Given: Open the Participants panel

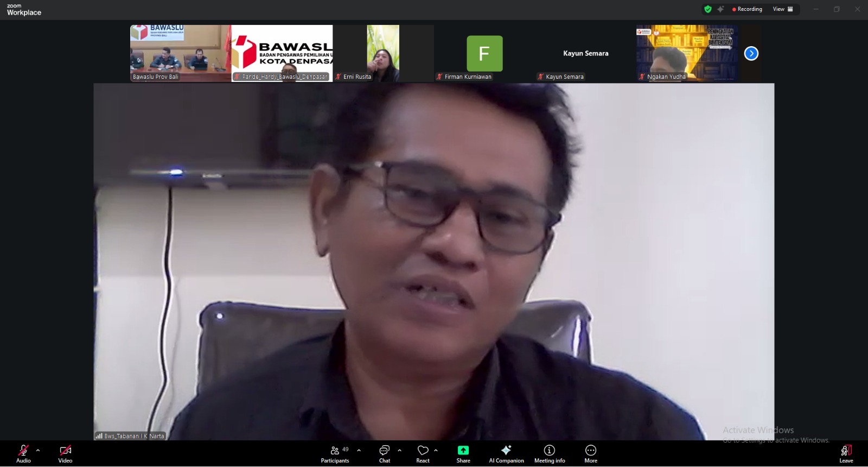Looking at the screenshot, I should tap(335, 453).
